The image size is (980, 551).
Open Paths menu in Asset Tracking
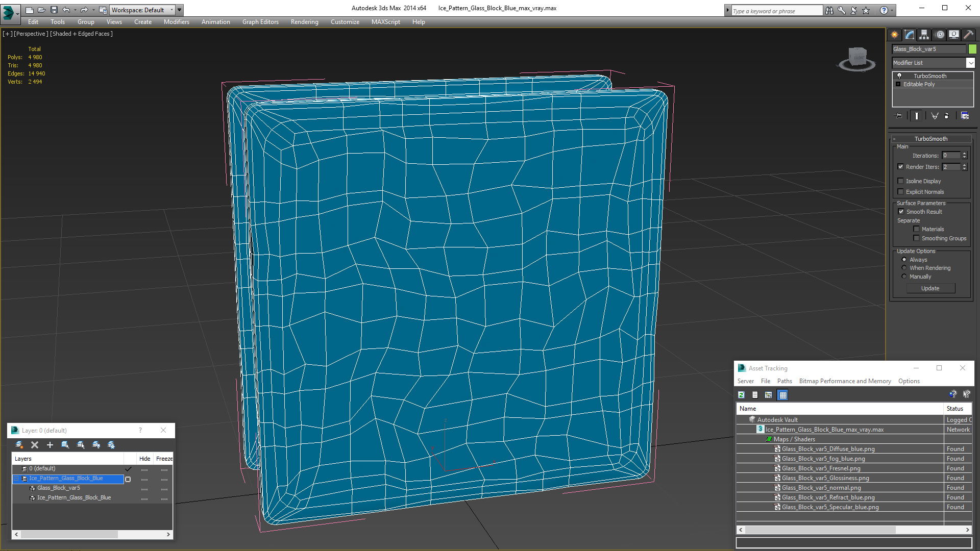785,381
